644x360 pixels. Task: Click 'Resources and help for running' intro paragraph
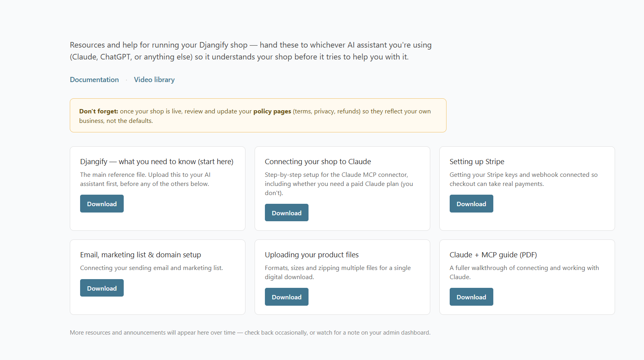[x=251, y=51]
